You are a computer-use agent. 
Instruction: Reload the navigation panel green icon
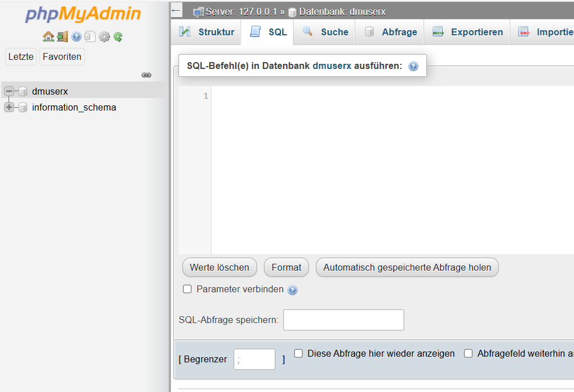tap(118, 36)
